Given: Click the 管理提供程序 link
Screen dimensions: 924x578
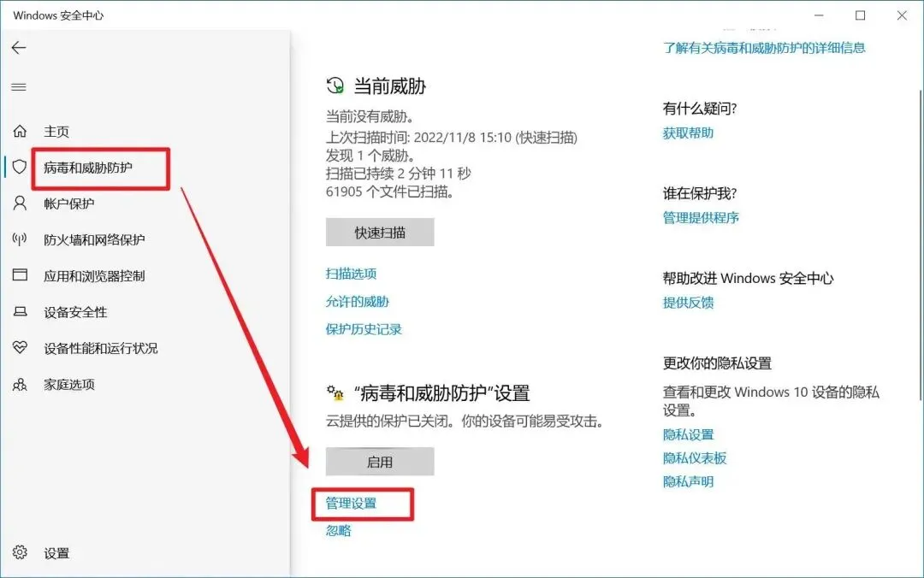Looking at the screenshot, I should 701,217.
